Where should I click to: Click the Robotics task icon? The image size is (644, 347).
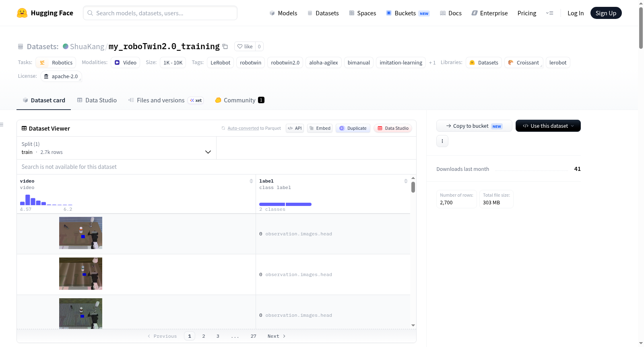[42, 62]
